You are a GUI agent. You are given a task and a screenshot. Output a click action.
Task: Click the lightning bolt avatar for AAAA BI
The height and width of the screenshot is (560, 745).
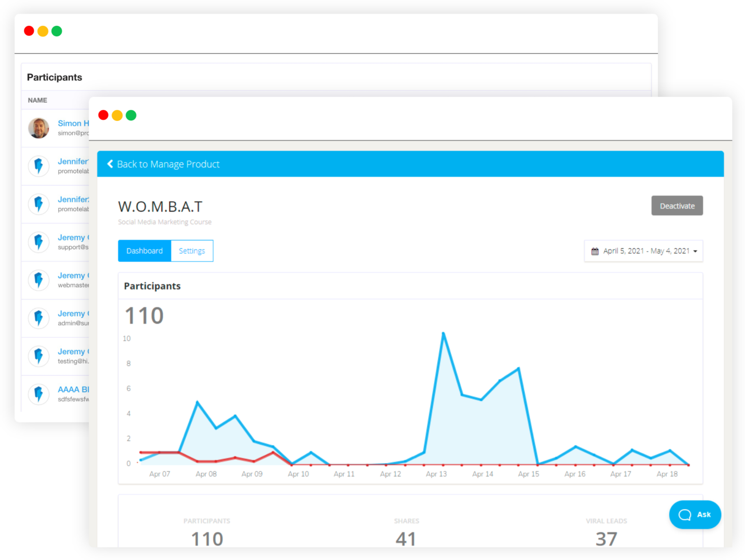pyautogui.click(x=38, y=394)
